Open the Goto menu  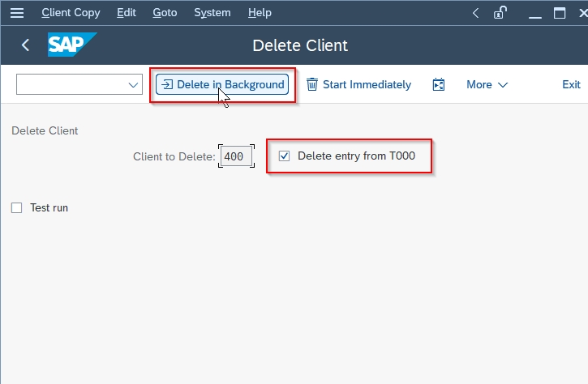[x=165, y=13]
